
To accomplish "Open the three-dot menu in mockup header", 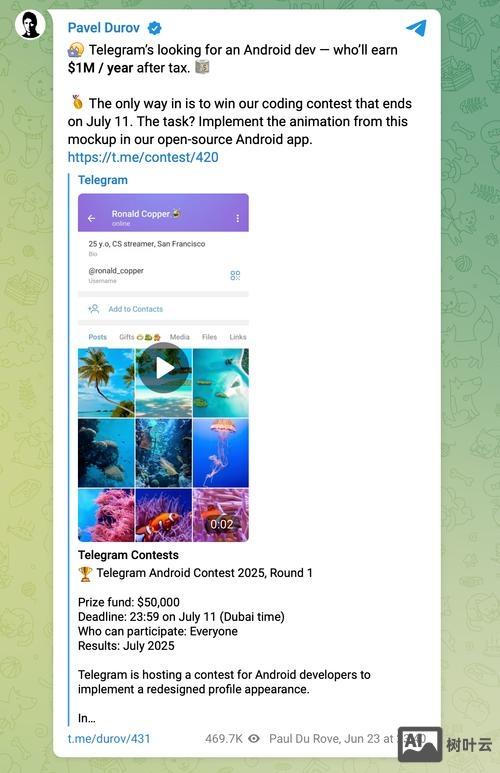I will click(238, 218).
